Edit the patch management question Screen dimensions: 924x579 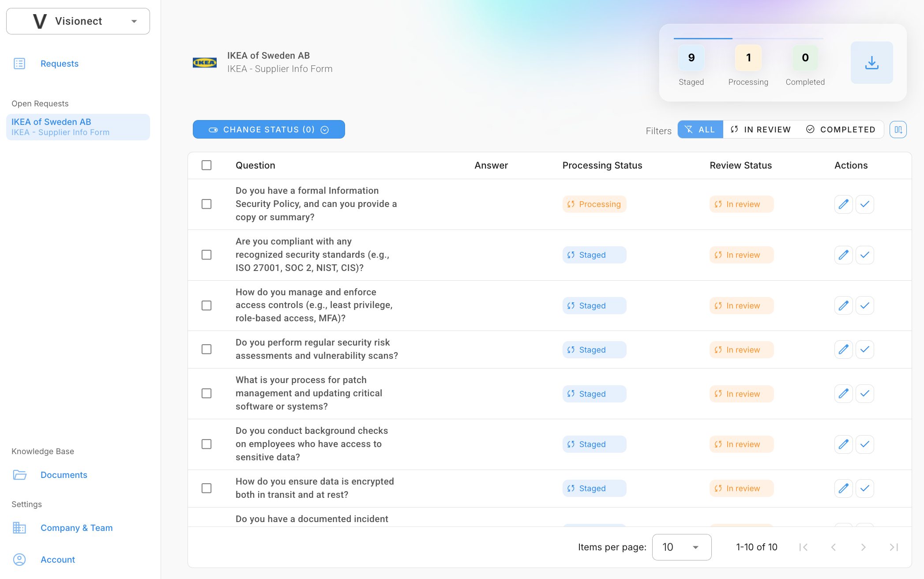(843, 394)
